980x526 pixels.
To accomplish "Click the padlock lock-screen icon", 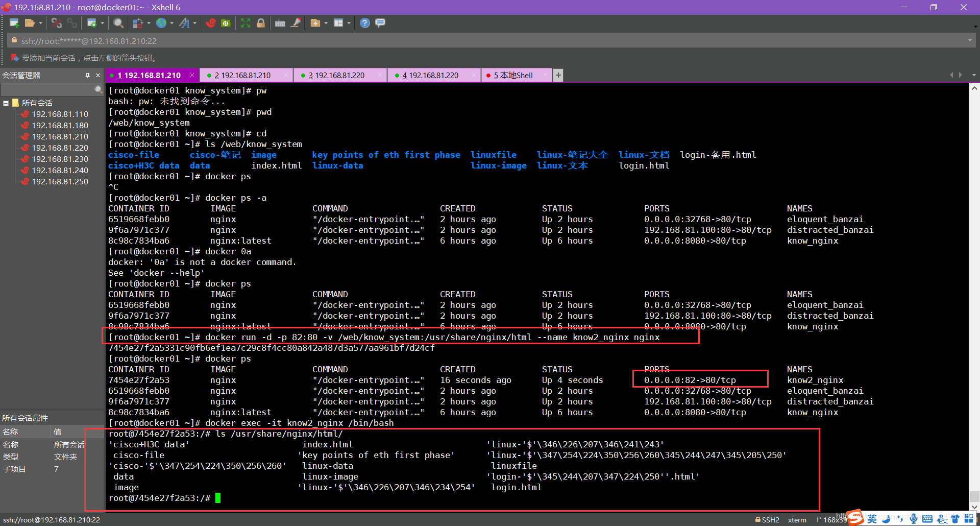I will click(261, 23).
